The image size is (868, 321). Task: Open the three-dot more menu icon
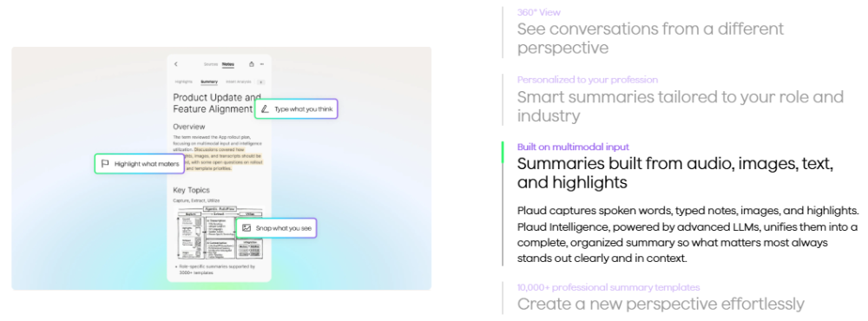pyautogui.click(x=262, y=64)
